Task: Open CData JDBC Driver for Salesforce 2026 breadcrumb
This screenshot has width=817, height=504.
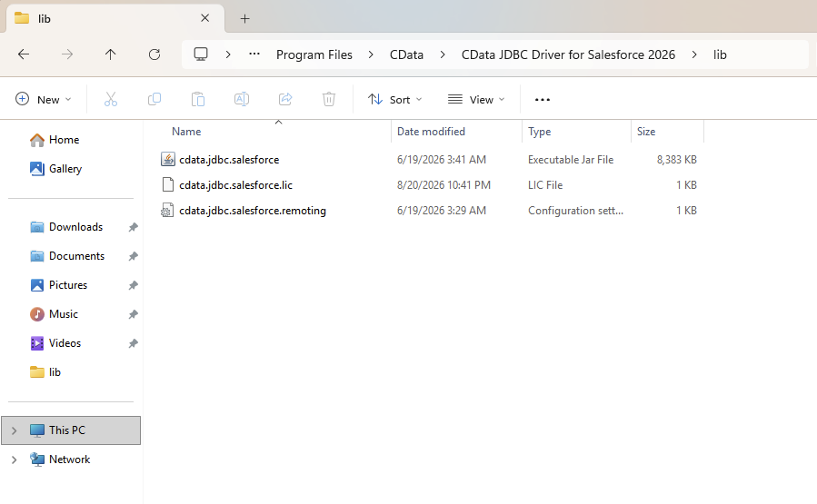Action: click(568, 54)
